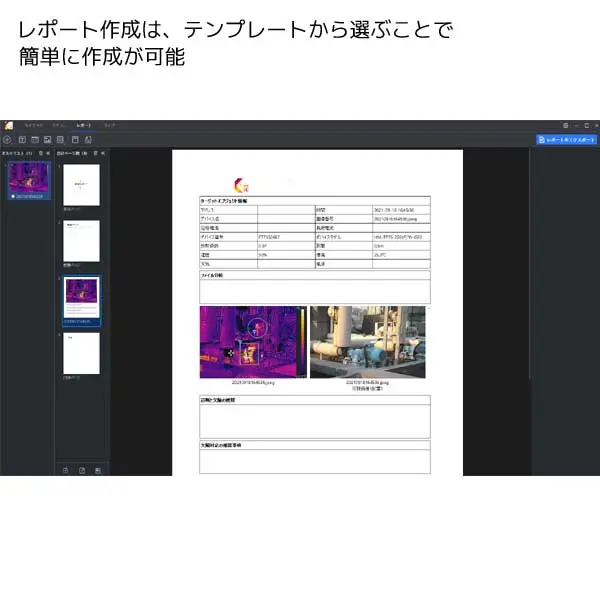Click the ファイル分析 text field in report
The width and height of the screenshot is (600, 600).
(x=314, y=291)
